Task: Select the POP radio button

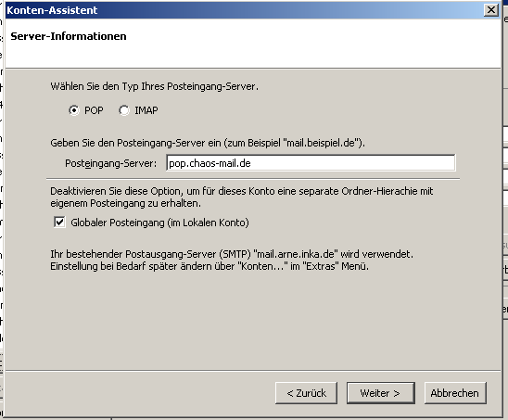Action: (x=74, y=110)
